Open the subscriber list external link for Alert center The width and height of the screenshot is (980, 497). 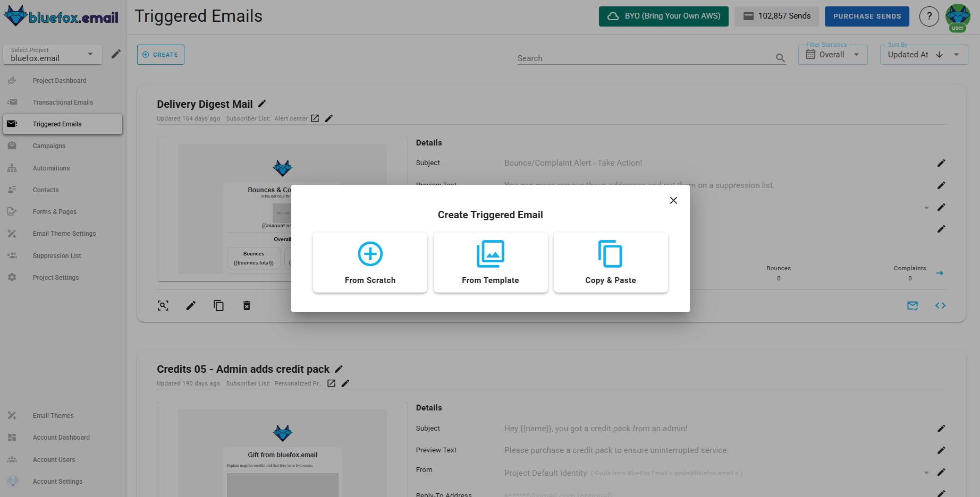coord(315,118)
